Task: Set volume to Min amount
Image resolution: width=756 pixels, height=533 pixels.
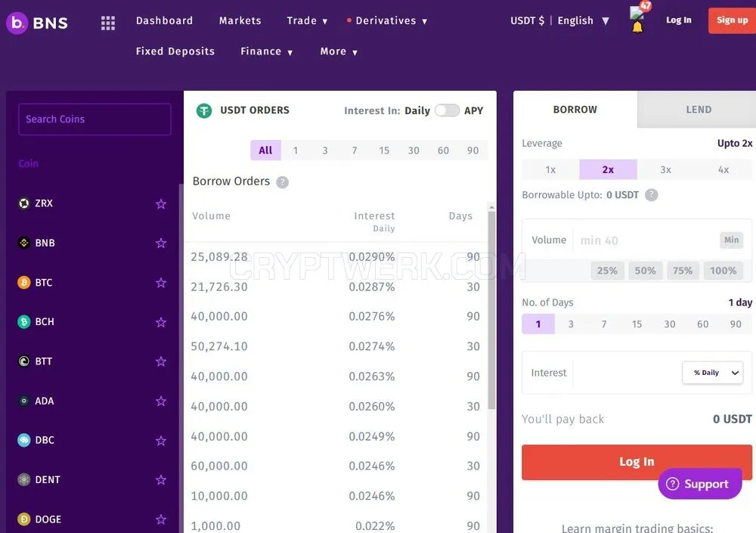Action: 731,240
